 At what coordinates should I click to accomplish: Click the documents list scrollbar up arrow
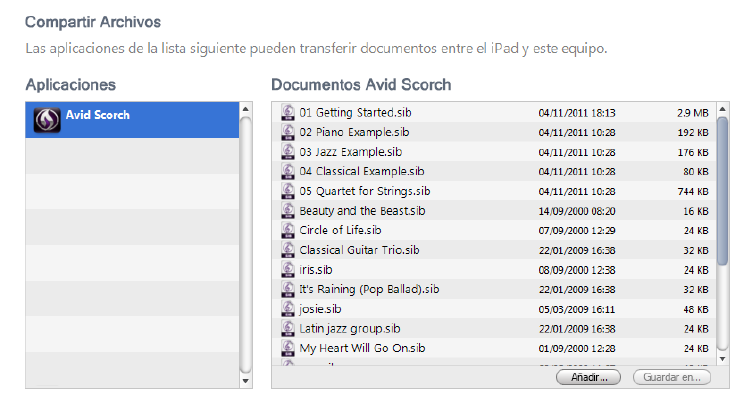723,107
